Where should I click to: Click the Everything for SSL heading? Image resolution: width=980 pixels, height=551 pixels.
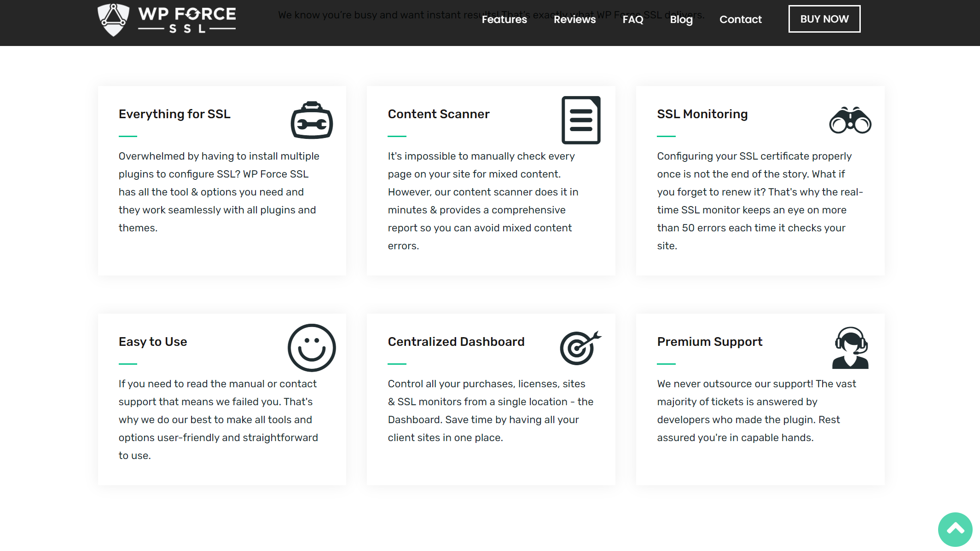[174, 114]
